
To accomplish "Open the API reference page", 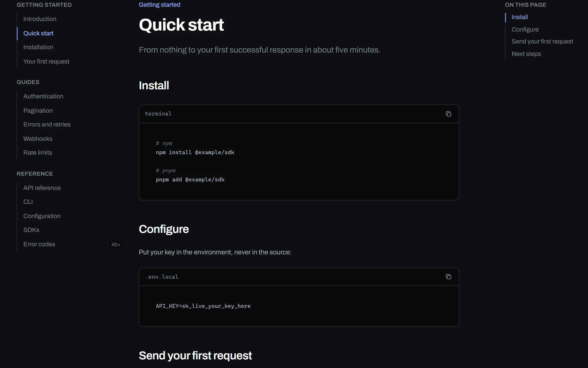I will coord(42,188).
